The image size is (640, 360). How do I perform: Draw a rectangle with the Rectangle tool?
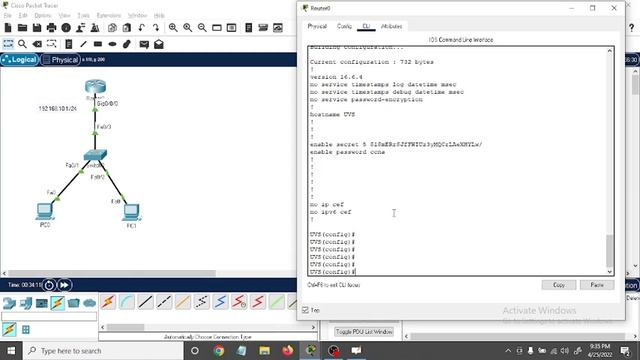(x=98, y=44)
